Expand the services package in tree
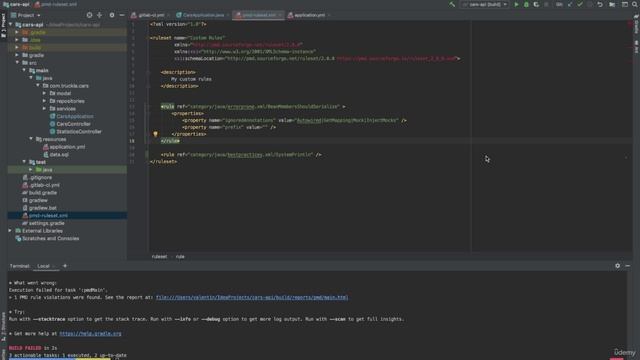The image size is (640, 360). click(x=44, y=109)
